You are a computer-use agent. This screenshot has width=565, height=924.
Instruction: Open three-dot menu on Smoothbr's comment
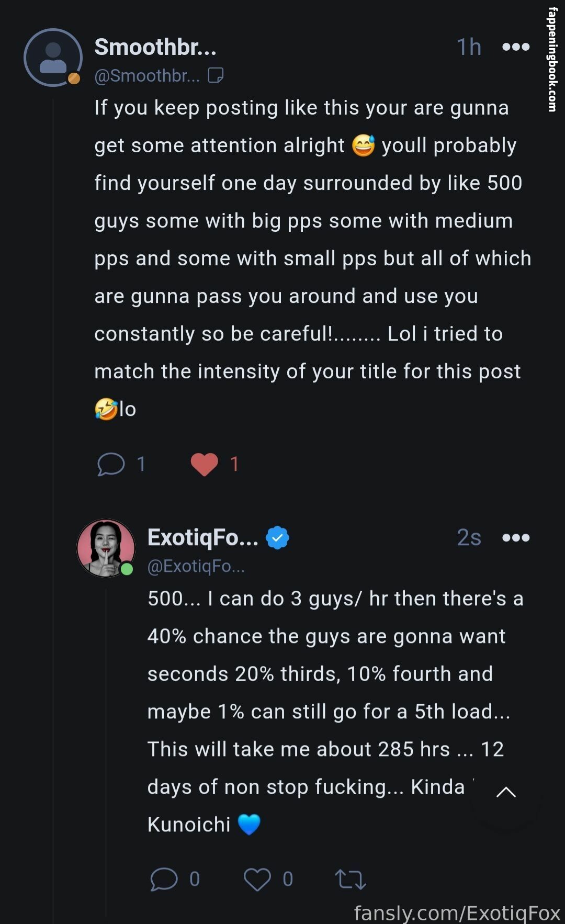(x=515, y=47)
